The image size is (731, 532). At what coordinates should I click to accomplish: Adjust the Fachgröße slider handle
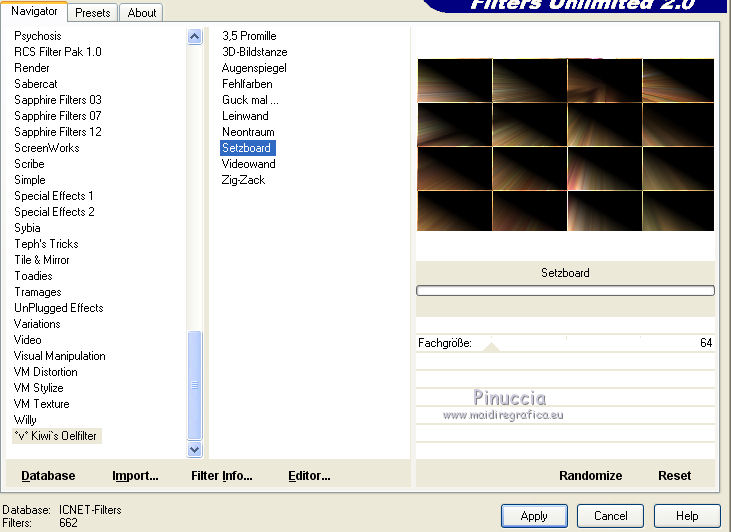point(491,346)
